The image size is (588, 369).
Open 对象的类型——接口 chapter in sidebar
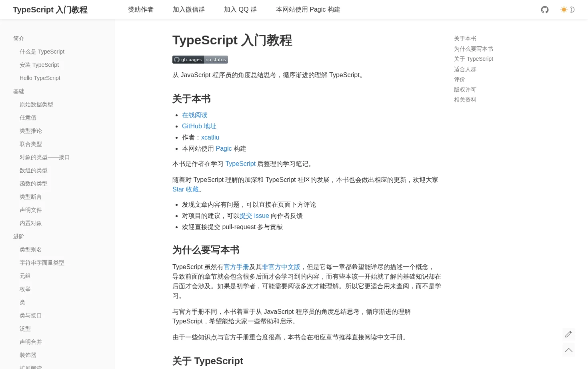pyautogui.click(x=45, y=157)
